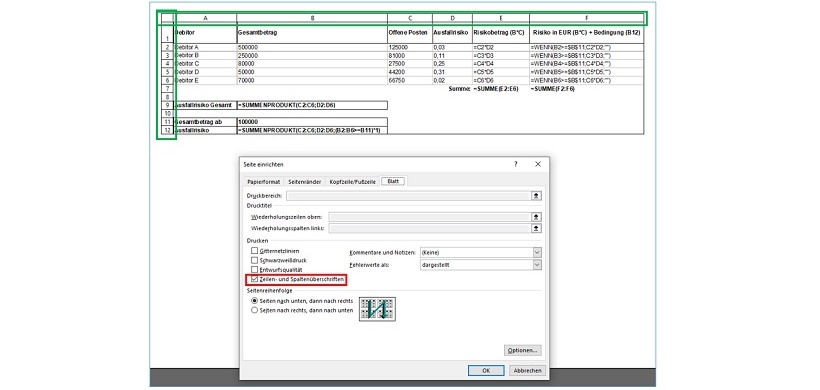Click the range selector icon for Wiederholungszeilen oben
The width and height of the screenshot is (820, 390).
point(536,216)
